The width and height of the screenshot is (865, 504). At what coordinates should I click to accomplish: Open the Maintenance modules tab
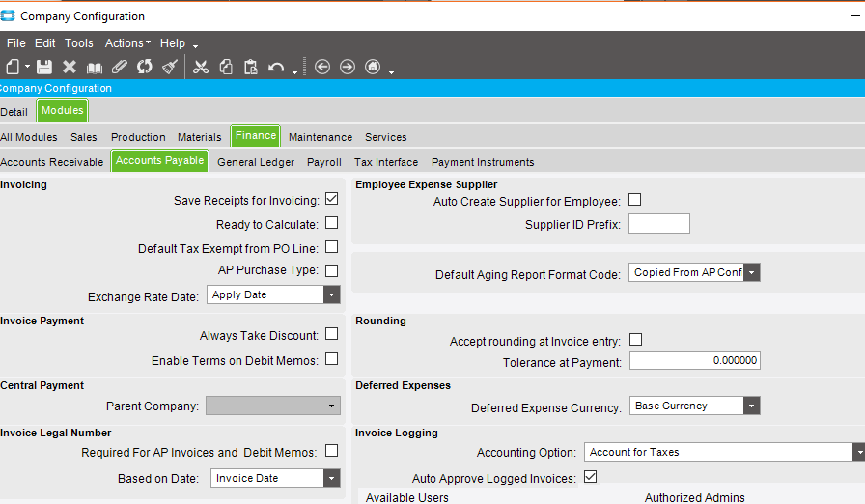pyautogui.click(x=321, y=137)
